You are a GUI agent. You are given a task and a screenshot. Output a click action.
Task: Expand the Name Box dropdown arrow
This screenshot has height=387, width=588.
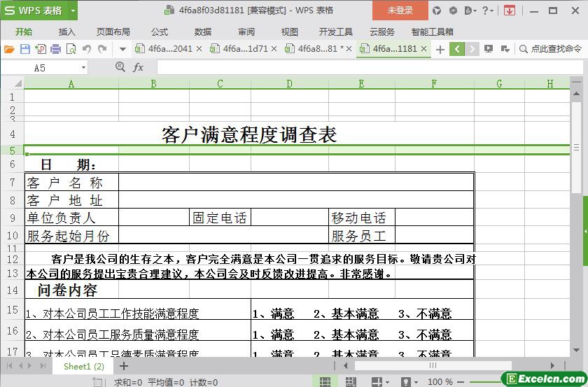click(x=84, y=67)
